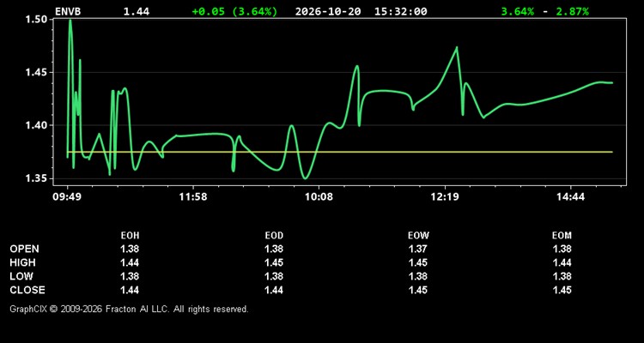Click the OPEN row label
The height and width of the screenshot is (343, 644).
(x=25, y=249)
